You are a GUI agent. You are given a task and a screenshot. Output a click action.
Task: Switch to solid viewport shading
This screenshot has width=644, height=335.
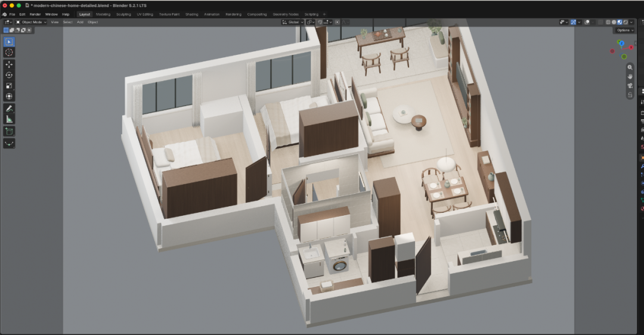point(614,22)
